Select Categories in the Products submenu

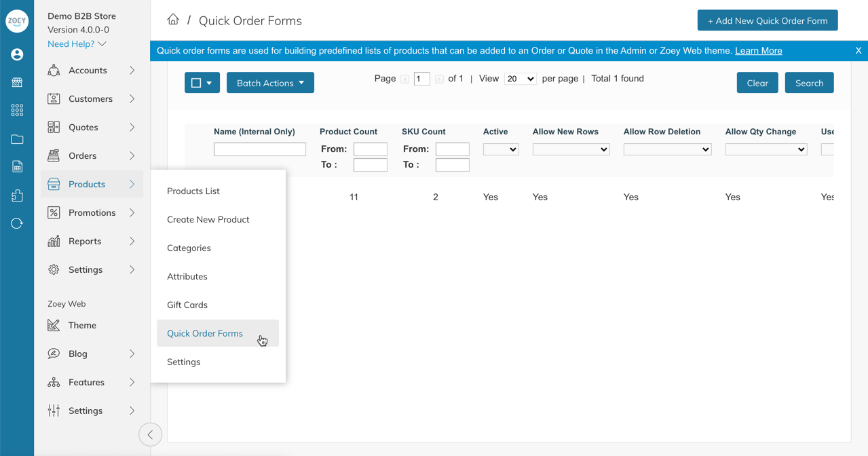(189, 248)
